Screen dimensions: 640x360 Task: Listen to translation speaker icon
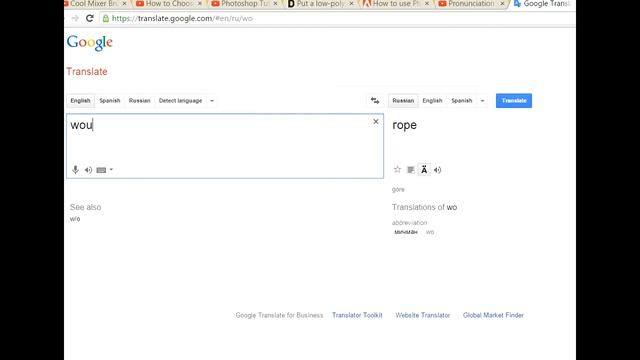pos(438,170)
